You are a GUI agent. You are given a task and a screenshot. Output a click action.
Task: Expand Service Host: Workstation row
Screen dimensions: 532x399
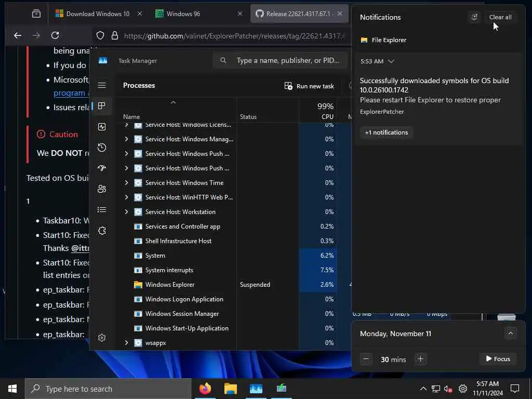(126, 212)
